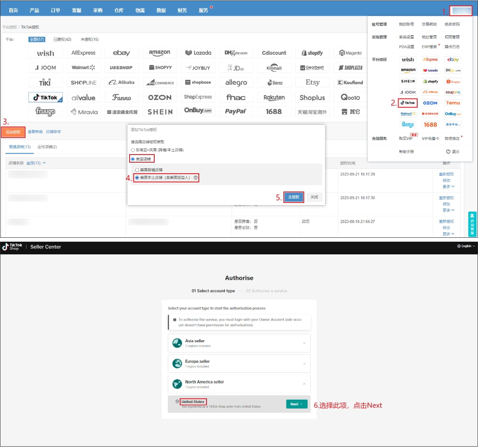Select the 东南亚+英国 store type radio
This screenshot has width=478, height=448.
coord(133,150)
